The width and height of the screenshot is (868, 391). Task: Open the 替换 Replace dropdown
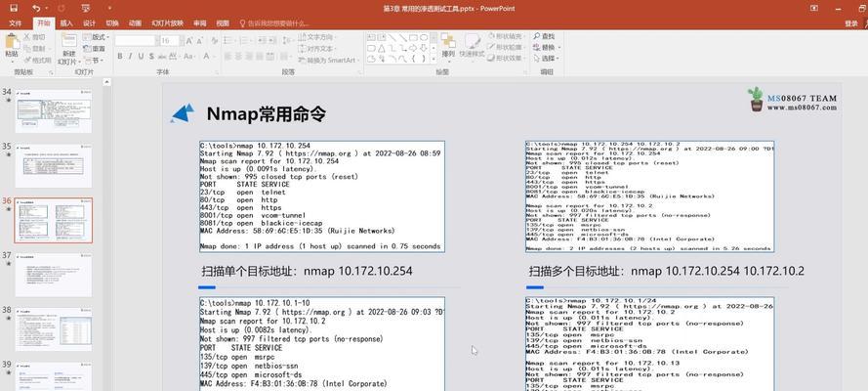[x=547, y=48]
